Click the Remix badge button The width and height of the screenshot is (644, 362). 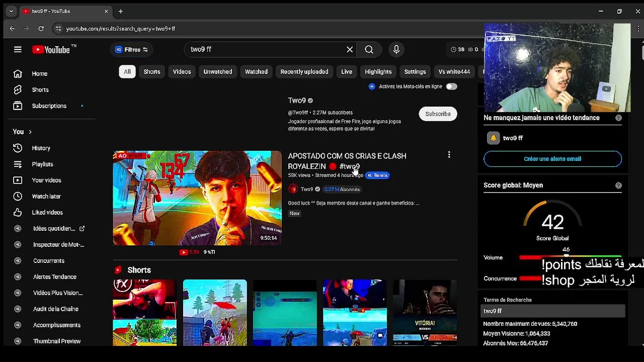tap(378, 175)
